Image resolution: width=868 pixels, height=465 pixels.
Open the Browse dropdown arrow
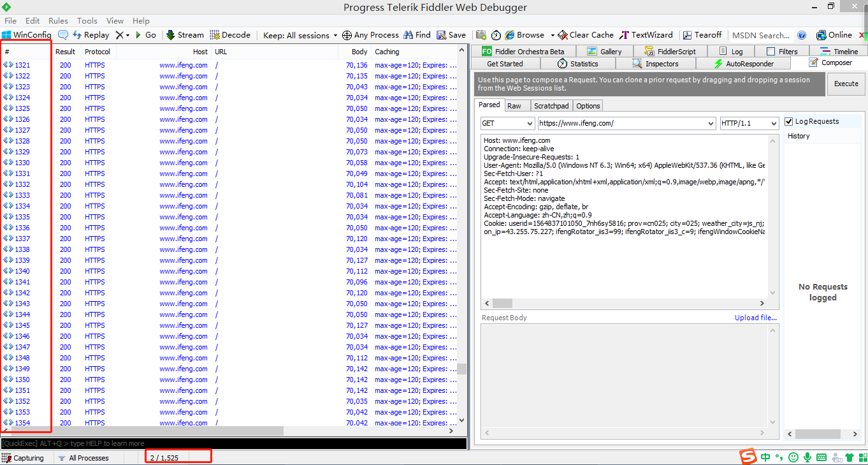pos(553,35)
